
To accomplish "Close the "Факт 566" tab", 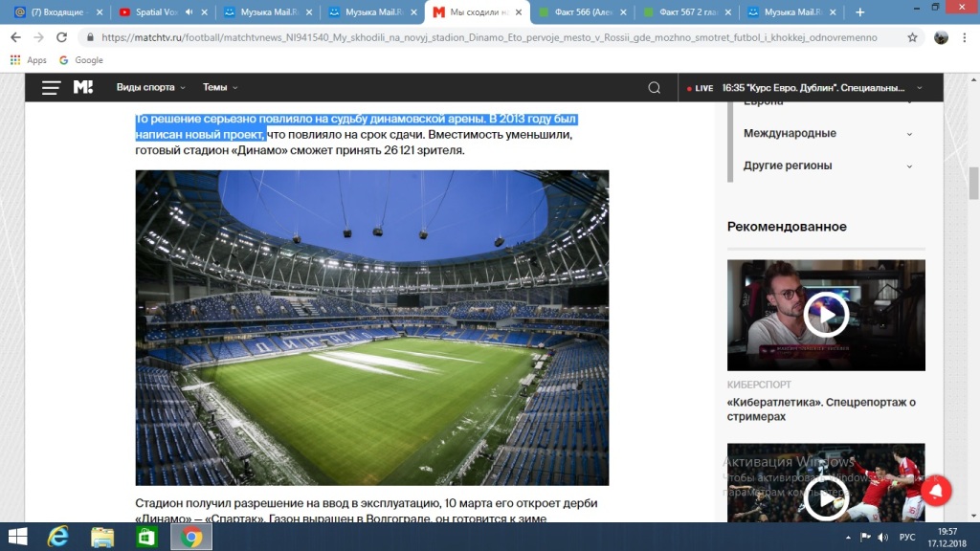I will [x=623, y=11].
